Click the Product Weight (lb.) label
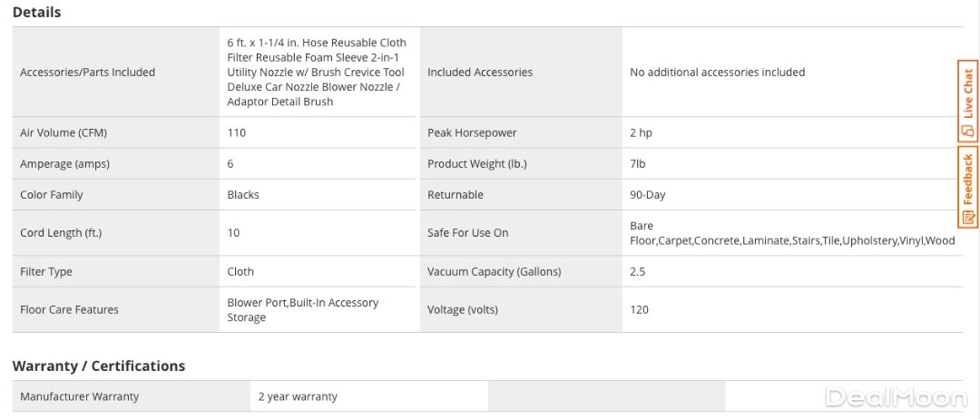980x419 pixels. (x=477, y=164)
